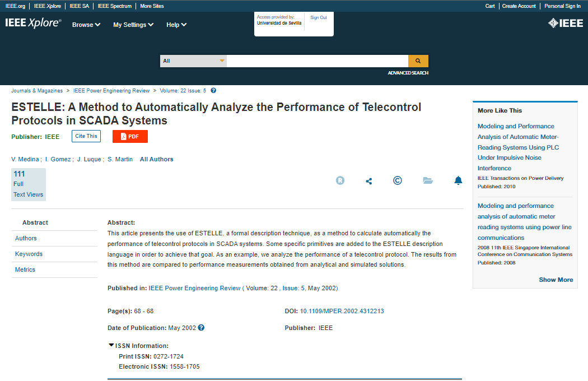Click Show More in More Like This

[x=556, y=280]
